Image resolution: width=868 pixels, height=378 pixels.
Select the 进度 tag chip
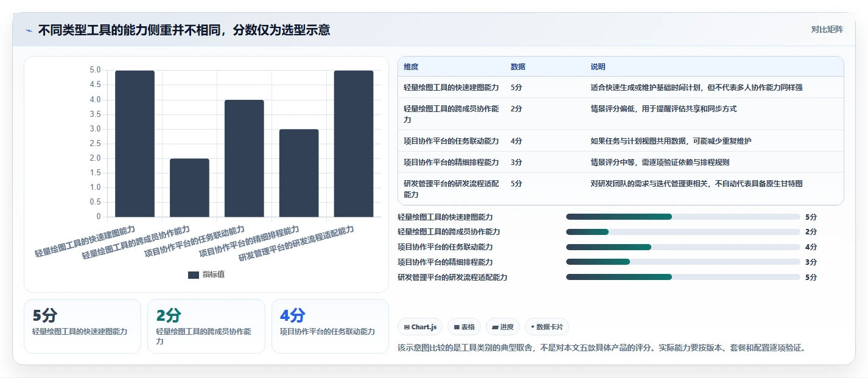tap(503, 327)
